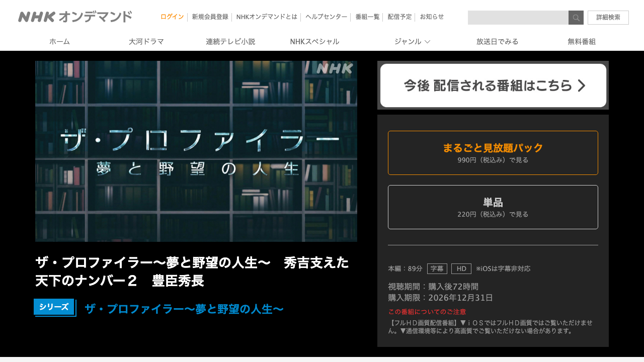Click the program title heading 秀吉支えた天下のナンバー２
Screen dimensions: 644x362
click(192, 271)
